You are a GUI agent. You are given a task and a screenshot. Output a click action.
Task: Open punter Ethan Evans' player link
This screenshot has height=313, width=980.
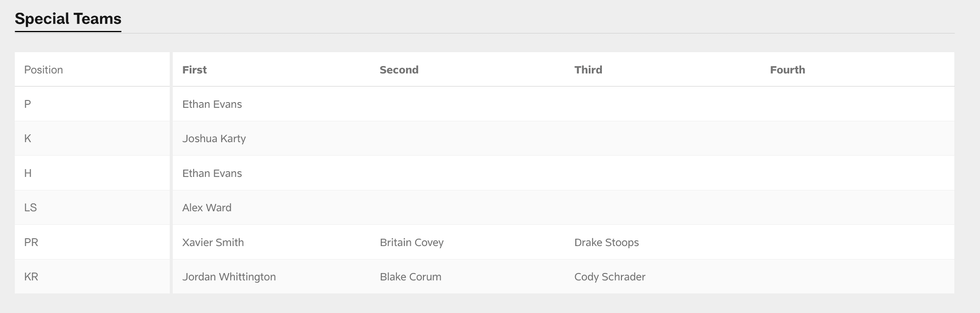(212, 104)
